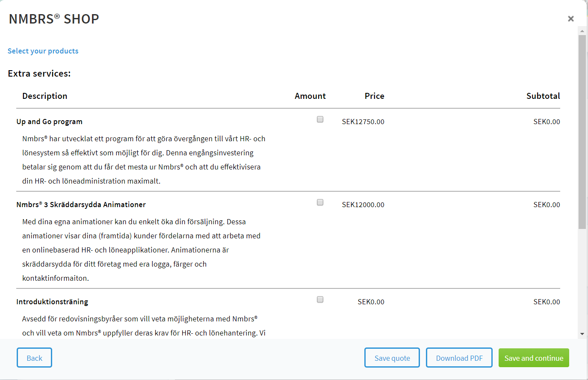Click the green Save and continue button
Screen dimensions: 588x380
coord(534,358)
